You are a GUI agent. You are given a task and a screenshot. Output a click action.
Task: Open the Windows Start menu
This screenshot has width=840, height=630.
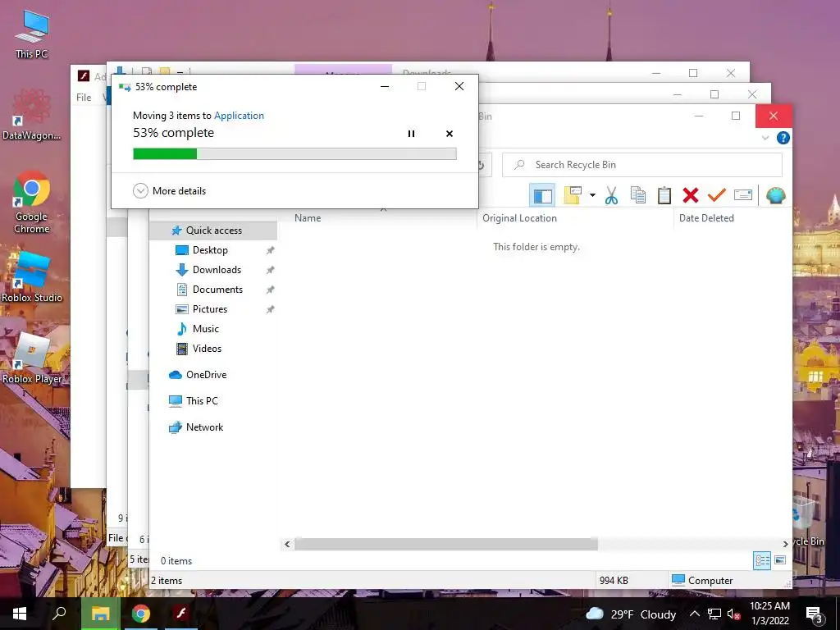(x=20, y=614)
